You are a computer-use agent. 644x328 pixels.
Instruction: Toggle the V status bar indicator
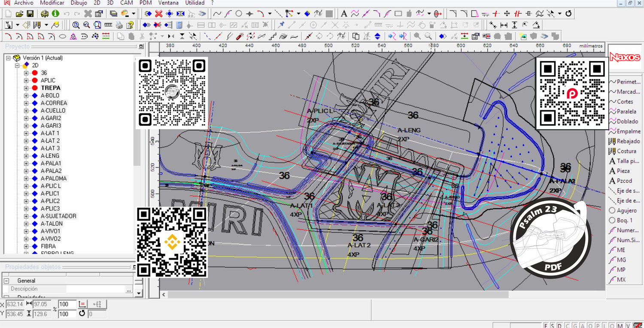click(x=627, y=325)
